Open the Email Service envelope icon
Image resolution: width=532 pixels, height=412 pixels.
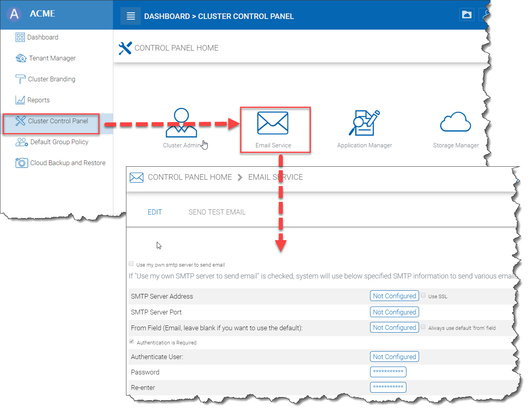(x=273, y=123)
